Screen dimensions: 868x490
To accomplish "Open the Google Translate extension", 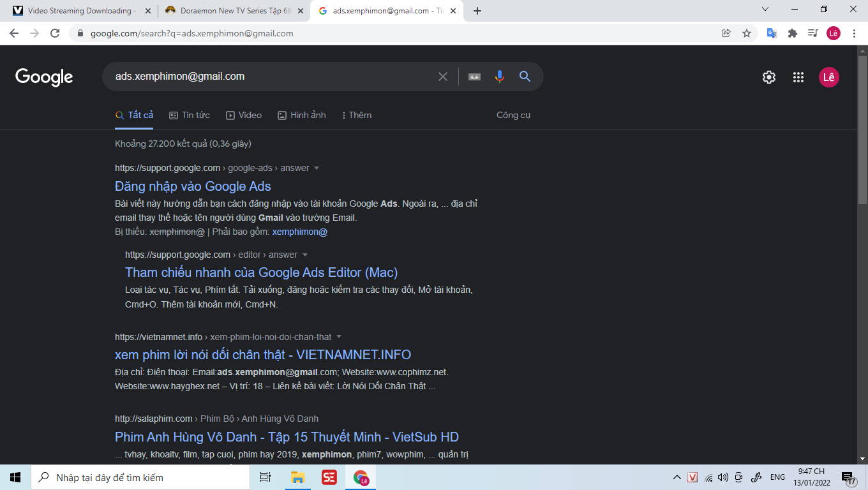I will tap(772, 33).
